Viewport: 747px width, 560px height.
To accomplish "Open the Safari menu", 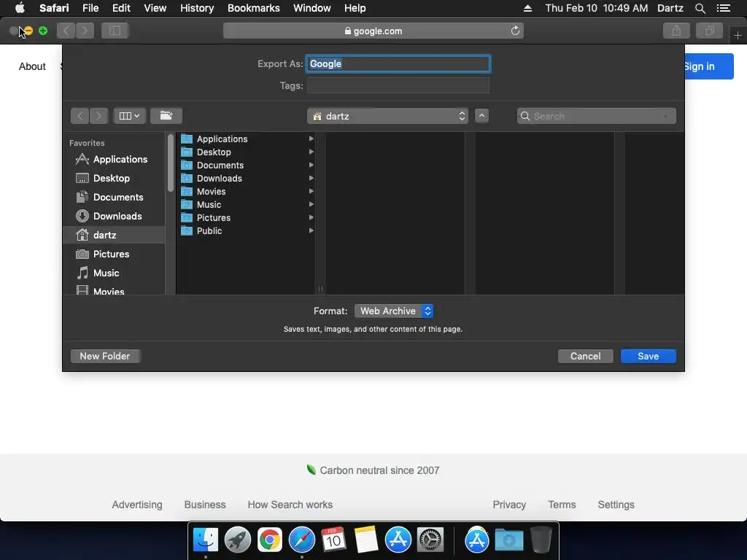I will pyautogui.click(x=54, y=8).
